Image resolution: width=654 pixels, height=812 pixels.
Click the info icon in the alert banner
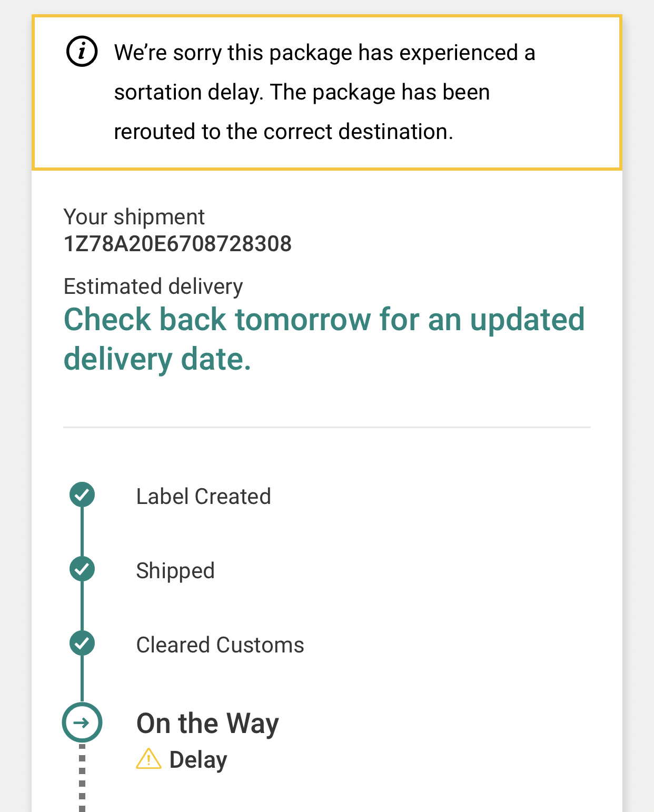[82, 52]
